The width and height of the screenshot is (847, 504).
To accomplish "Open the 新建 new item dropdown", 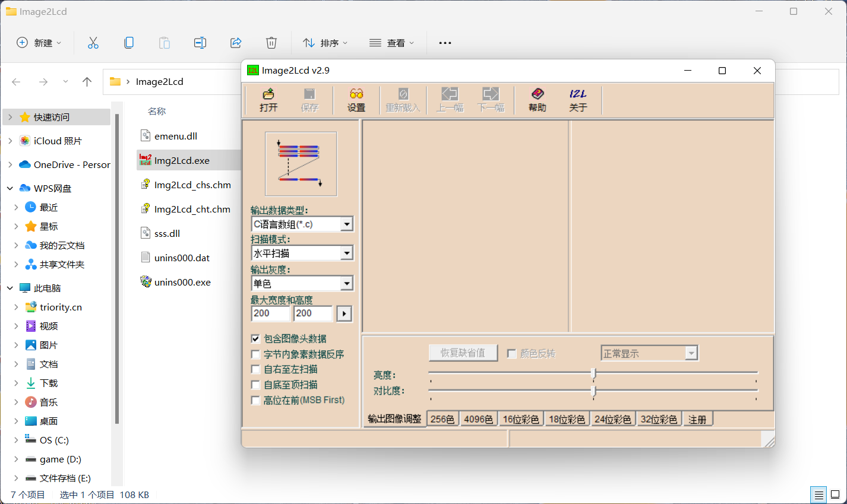I will click(x=39, y=43).
